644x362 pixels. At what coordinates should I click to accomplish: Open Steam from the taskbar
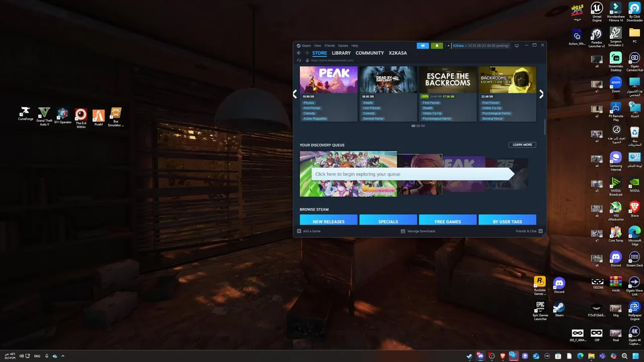coord(469,356)
